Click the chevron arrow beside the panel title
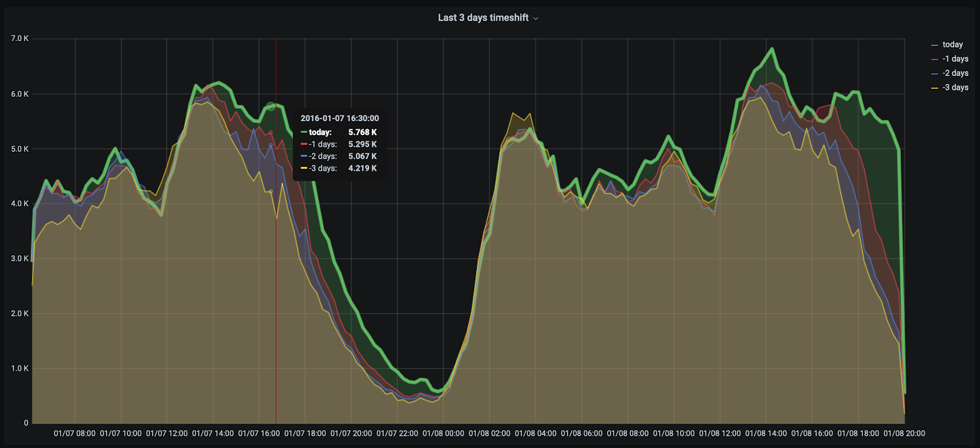The height and width of the screenshot is (448, 980). pyautogui.click(x=536, y=18)
